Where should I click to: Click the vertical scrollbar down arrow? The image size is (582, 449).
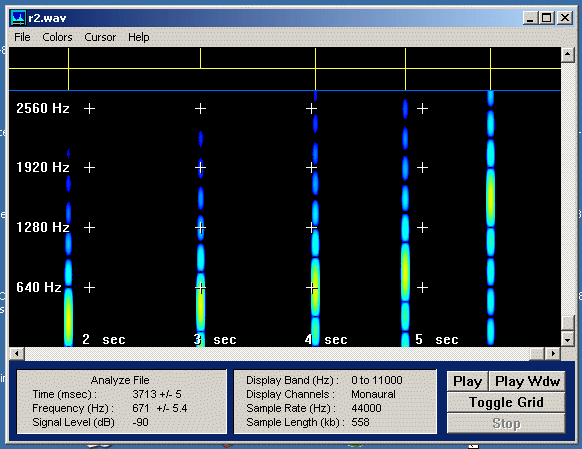click(568, 339)
